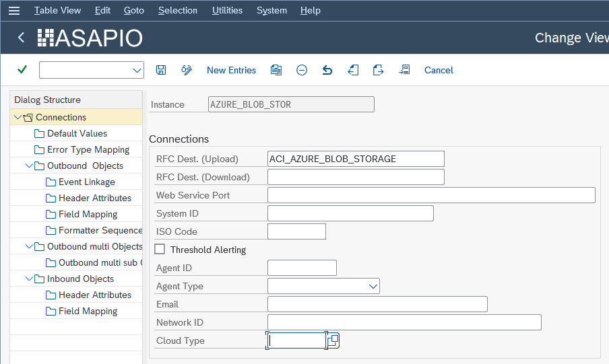Viewport: 609px width, 364px height.
Task: Select Header Attributes under Inbound Objects
Action: tap(95, 295)
